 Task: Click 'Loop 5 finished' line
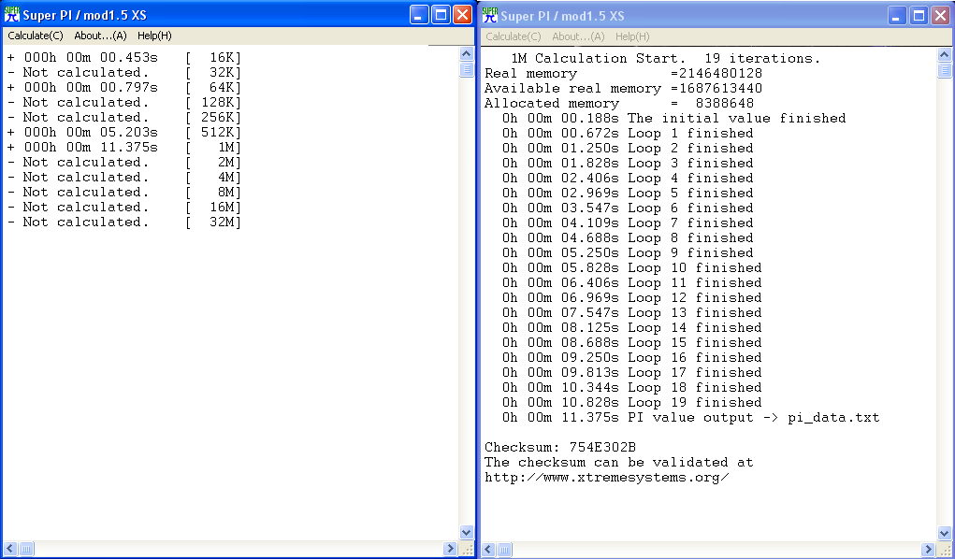628,193
